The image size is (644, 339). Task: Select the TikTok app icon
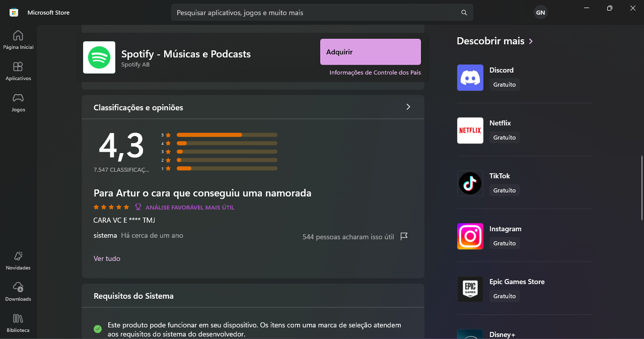coord(470,183)
